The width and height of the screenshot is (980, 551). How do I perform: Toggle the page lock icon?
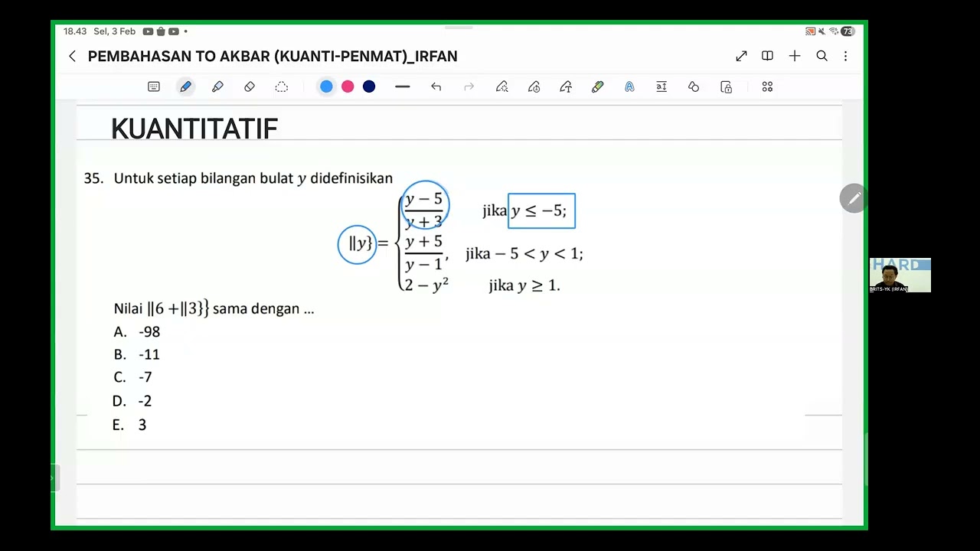pos(726,86)
